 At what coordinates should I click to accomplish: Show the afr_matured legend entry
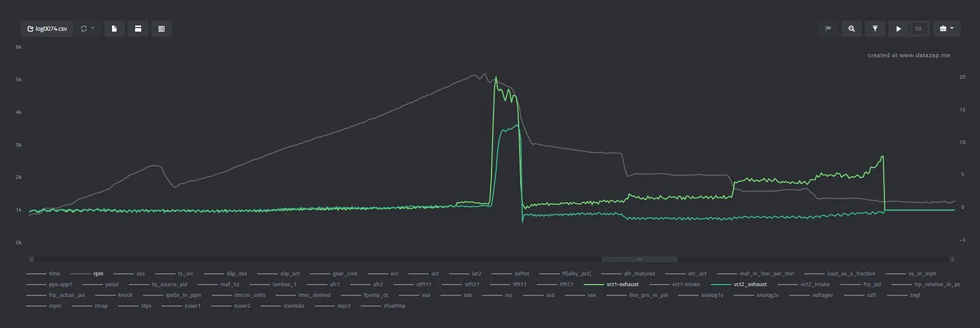(628, 274)
